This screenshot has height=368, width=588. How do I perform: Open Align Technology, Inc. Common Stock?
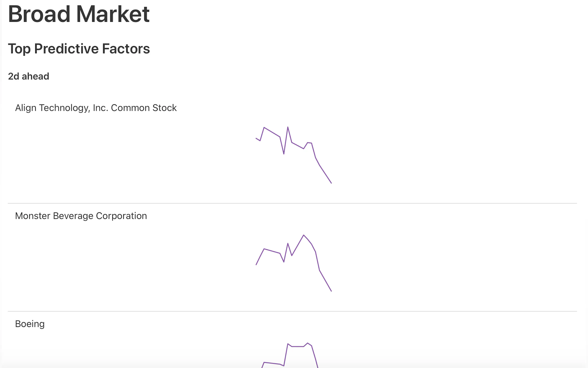(x=96, y=108)
